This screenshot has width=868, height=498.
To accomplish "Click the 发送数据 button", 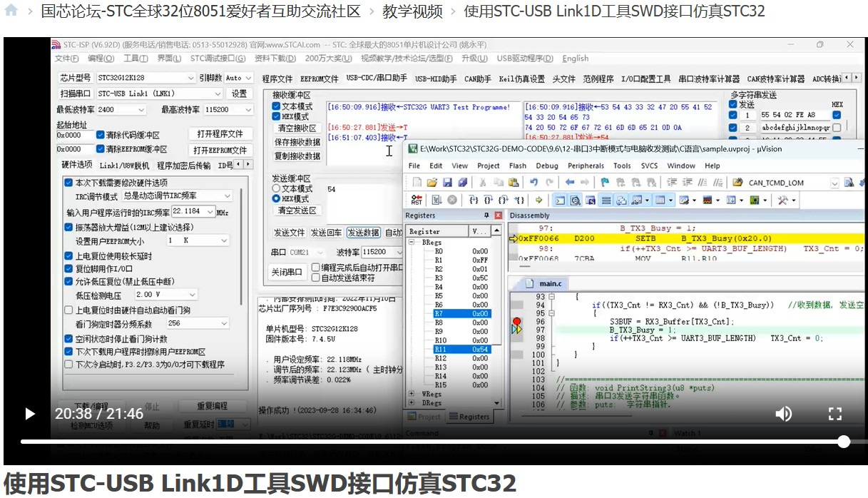I will [364, 233].
